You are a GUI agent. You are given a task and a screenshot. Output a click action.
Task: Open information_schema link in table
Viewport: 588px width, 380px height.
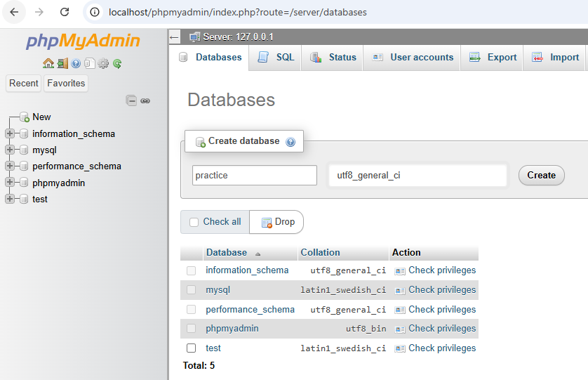[247, 270]
